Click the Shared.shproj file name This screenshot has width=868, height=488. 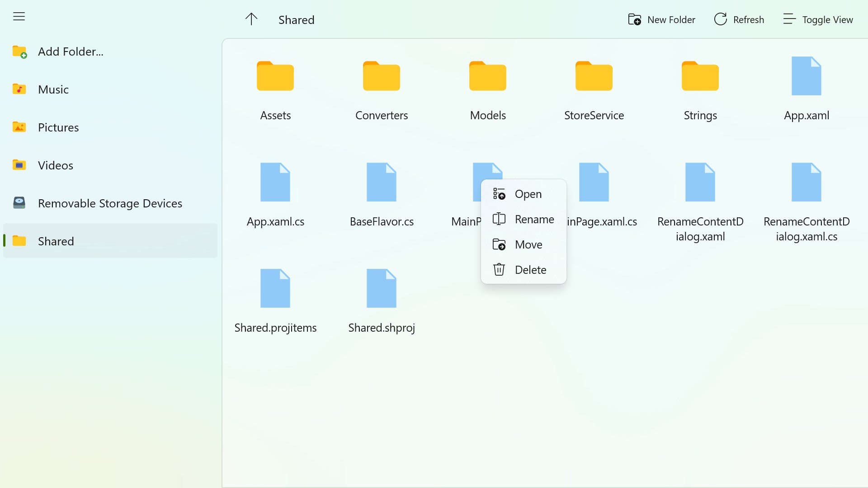(x=382, y=328)
